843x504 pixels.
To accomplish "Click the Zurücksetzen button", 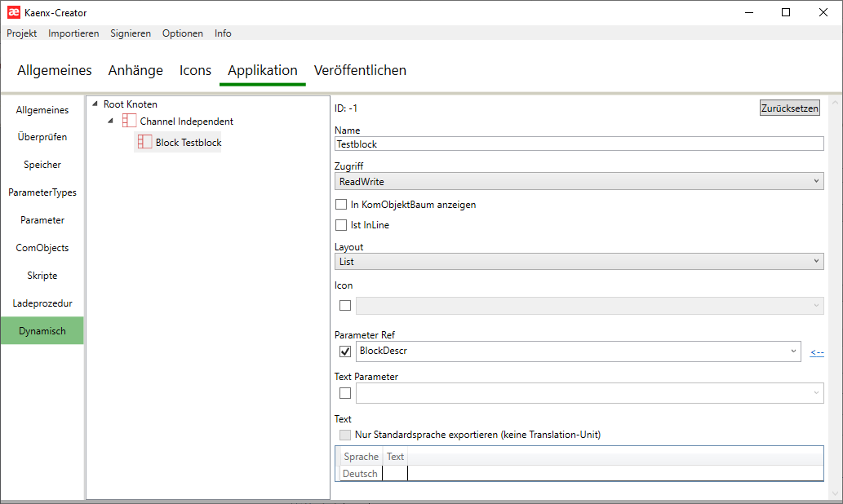I will pyautogui.click(x=789, y=108).
